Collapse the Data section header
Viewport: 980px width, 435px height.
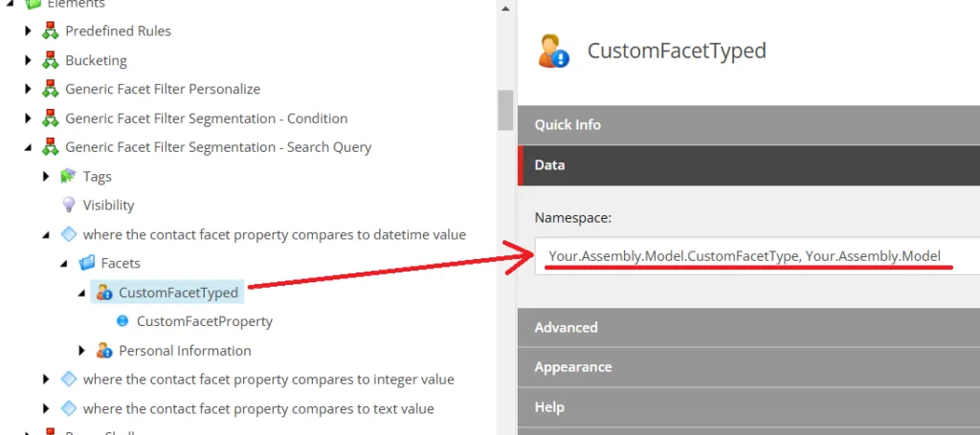click(748, 165)
